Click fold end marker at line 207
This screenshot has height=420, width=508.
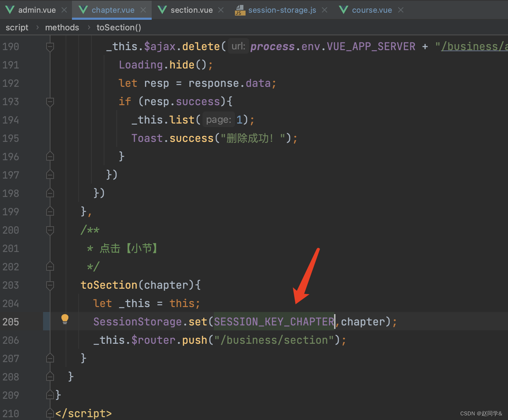point(50,358)
